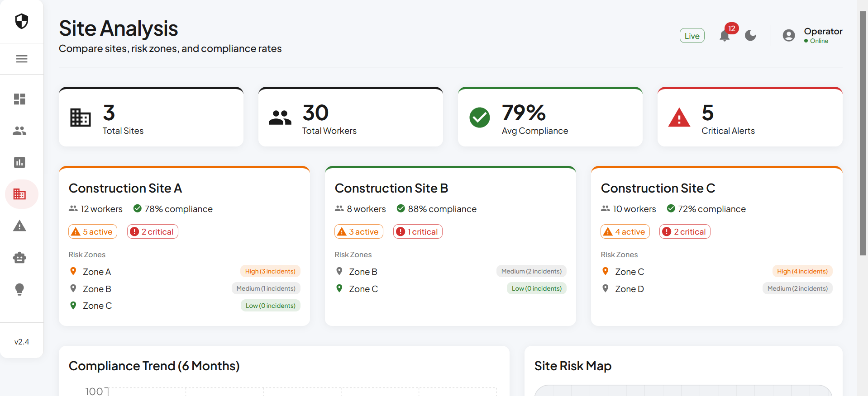Viewport: 868px width, 396px height.
Task: Select 'Low (0 incidents)' tag in Site A
Action: click(271, 306)
